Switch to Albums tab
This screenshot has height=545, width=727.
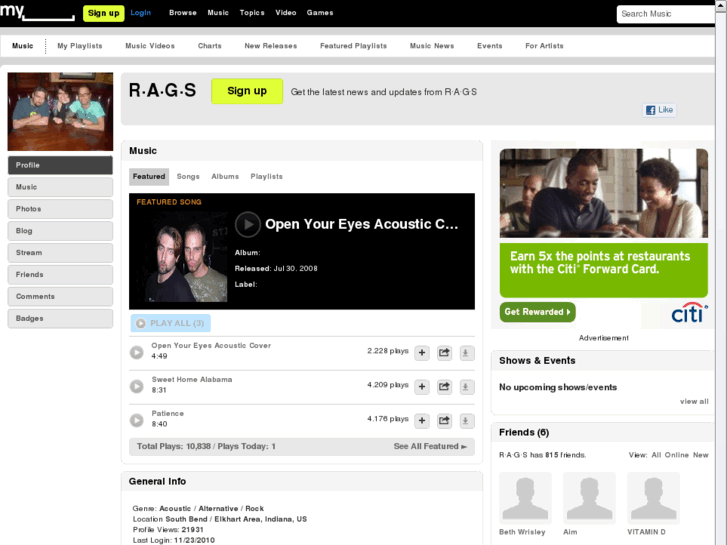click(x=225, y=177)
